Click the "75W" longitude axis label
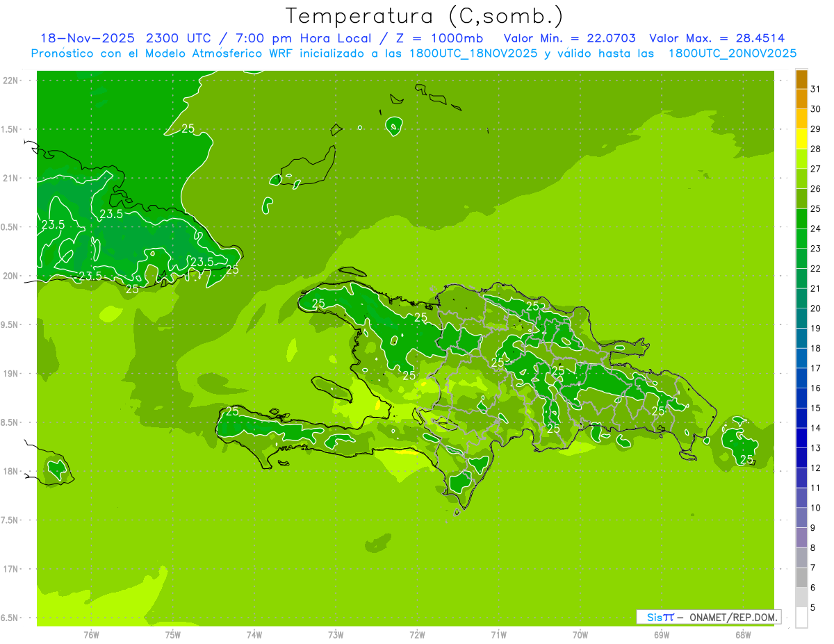Viewport: 834px width, 644px height. (173, 635)
